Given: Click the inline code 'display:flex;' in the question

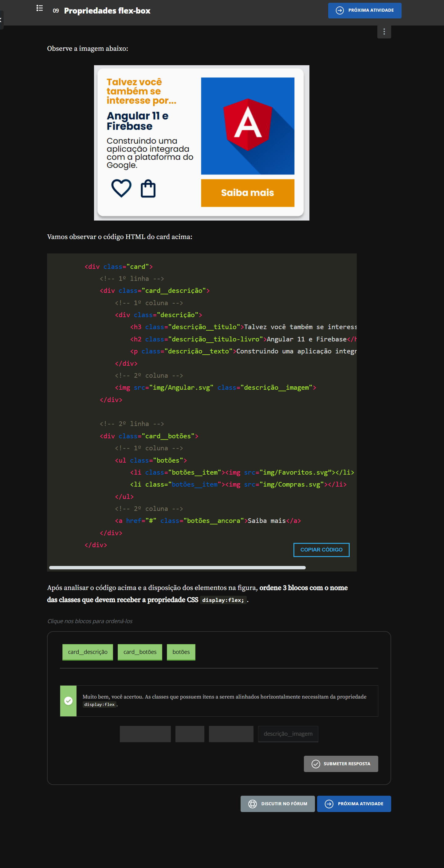Looking at the screenshot, I should (223, 600).
